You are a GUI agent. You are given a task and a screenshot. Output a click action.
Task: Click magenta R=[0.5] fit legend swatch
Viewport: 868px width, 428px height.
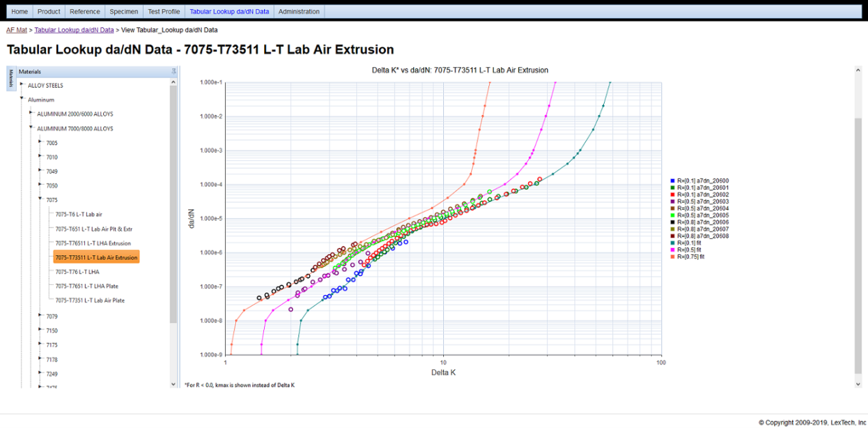(x=673, y=250)
